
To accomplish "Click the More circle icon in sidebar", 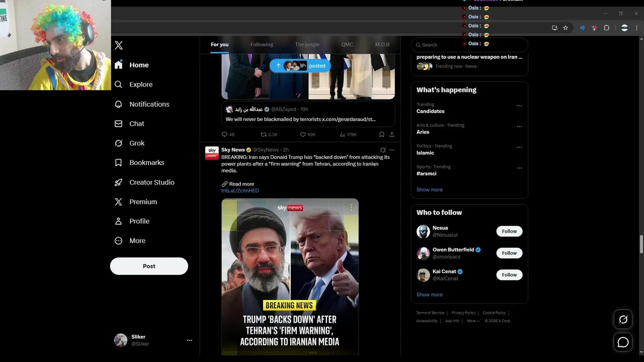I will pos(118,241).
